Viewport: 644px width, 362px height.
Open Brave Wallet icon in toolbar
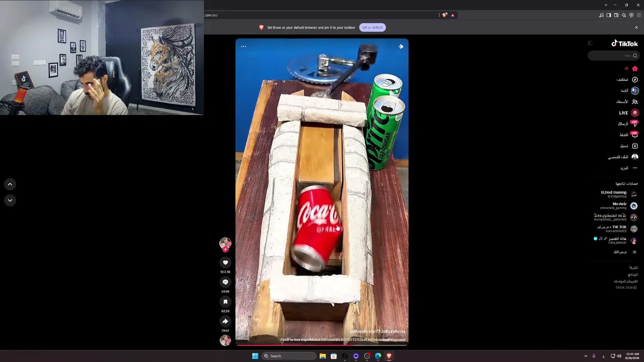click(x=616, y=15)
